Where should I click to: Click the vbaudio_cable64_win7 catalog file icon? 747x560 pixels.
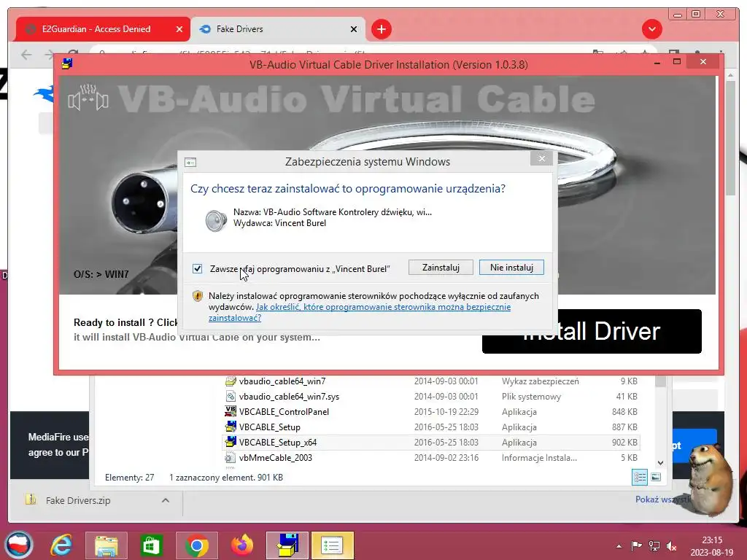pos(231,381)
